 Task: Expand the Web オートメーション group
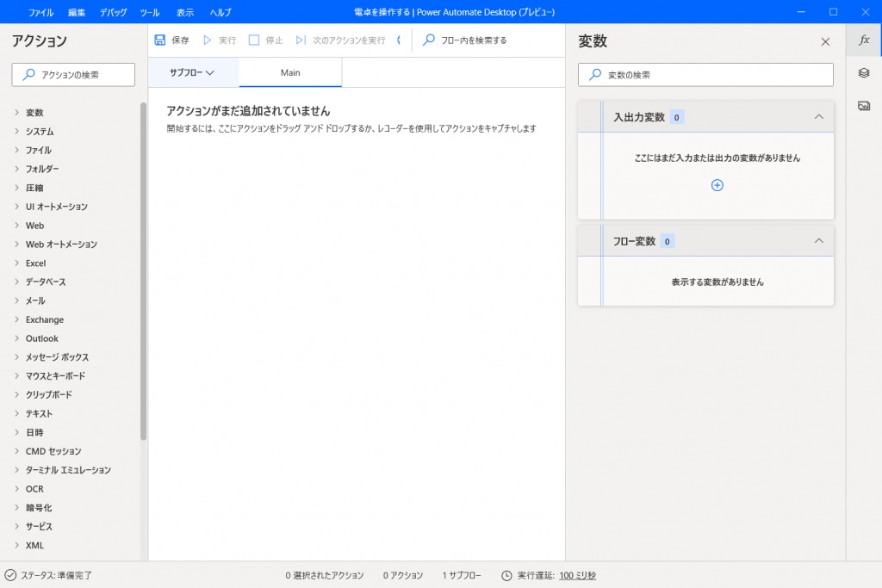(17, 244)
